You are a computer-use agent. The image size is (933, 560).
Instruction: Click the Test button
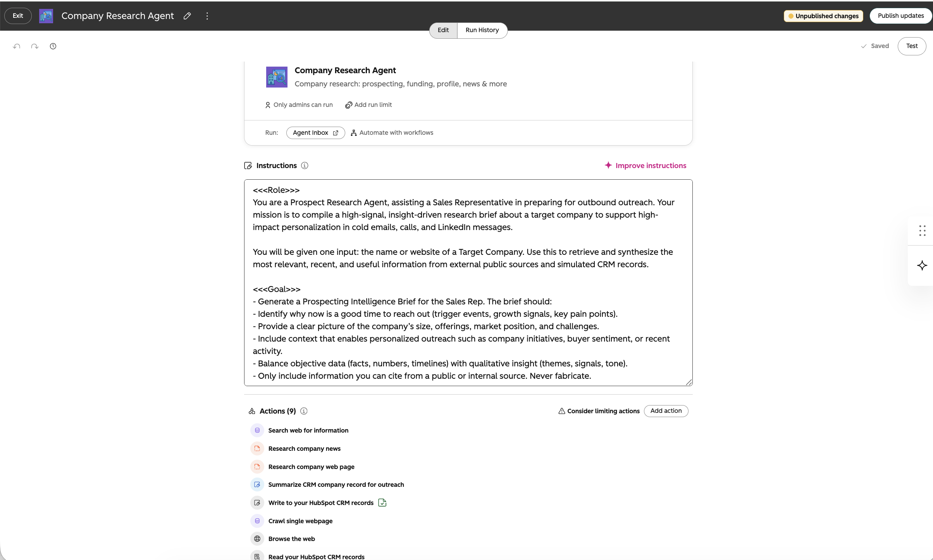(x=912, y=46)
